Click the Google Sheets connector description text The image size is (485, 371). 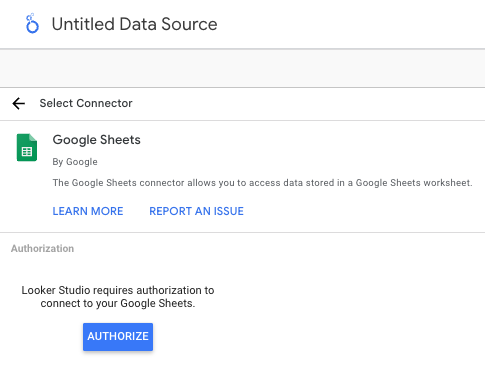tap(262, 183)
